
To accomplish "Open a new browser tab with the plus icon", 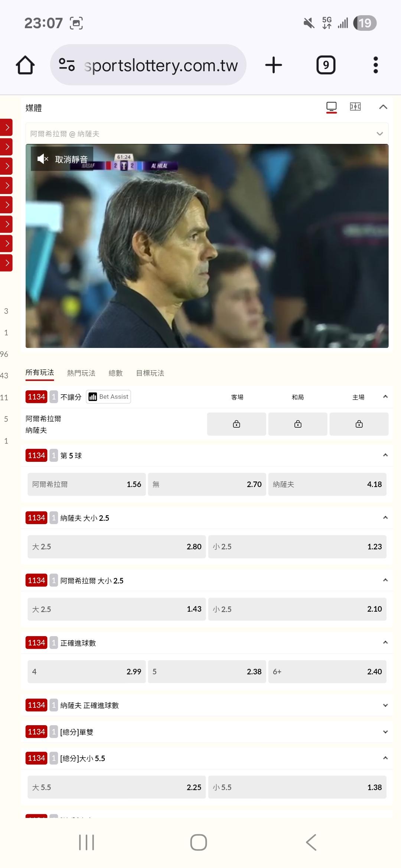I will tap(274, 65).
